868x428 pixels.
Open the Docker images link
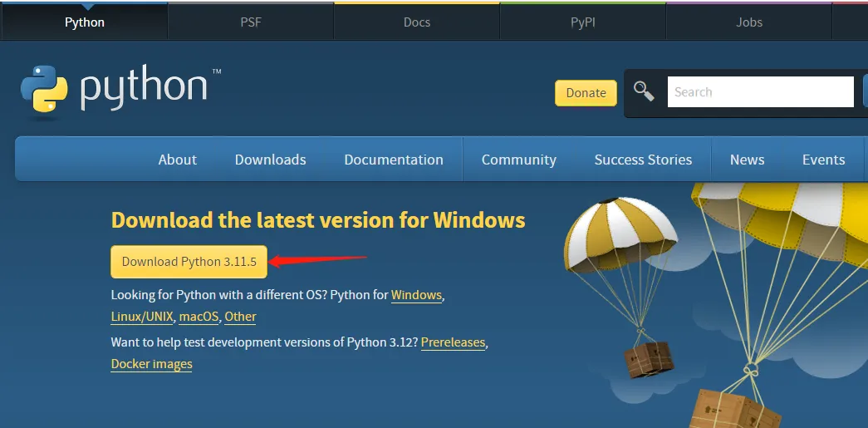point(152,364)
